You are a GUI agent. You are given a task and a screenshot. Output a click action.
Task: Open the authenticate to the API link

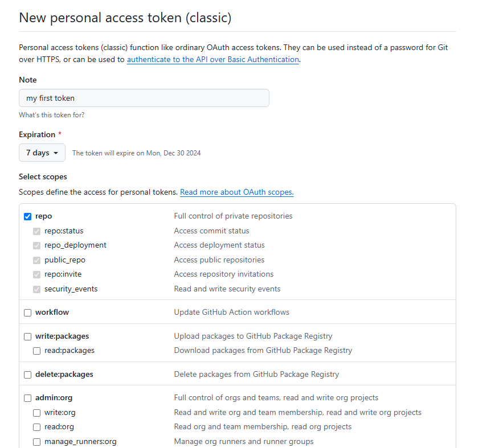pyautogui.click(x=213, y=59)
